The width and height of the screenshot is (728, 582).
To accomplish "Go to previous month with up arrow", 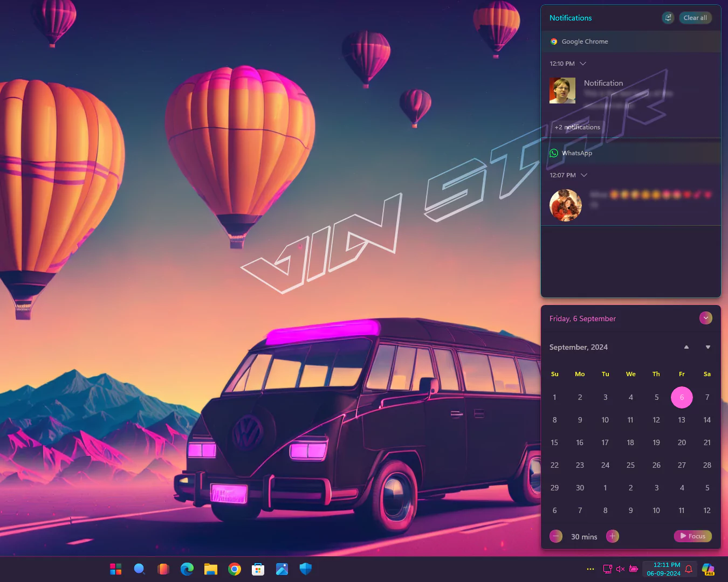I will (x=686, y=347).
